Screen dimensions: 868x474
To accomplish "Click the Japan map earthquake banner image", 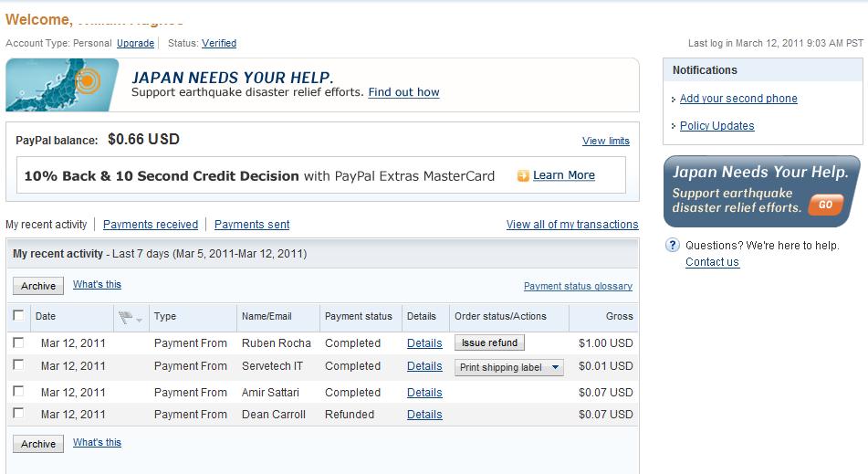I will tap(62, 85).
